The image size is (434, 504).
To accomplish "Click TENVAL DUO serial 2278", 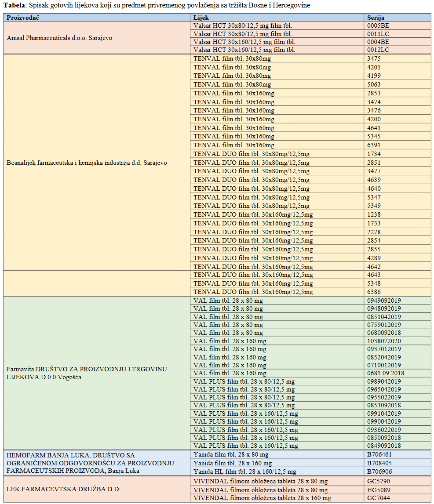I will [x=374, y=232].
